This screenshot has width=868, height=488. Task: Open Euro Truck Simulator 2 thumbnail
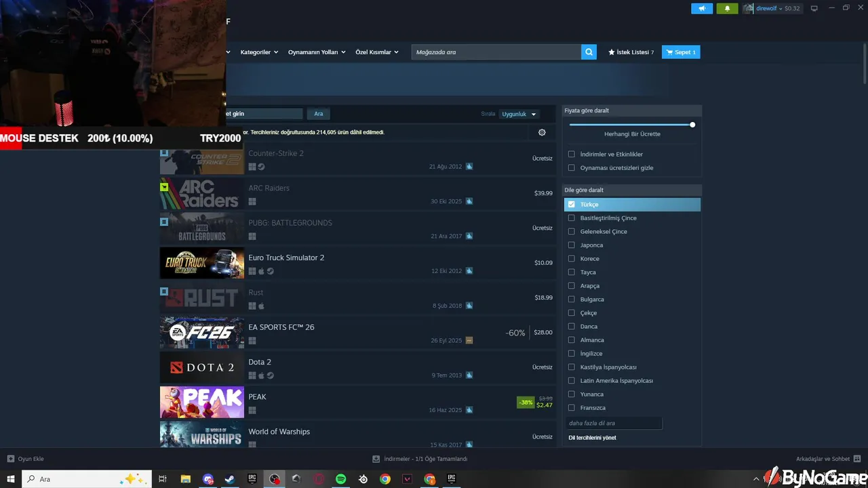coord(202,263)
